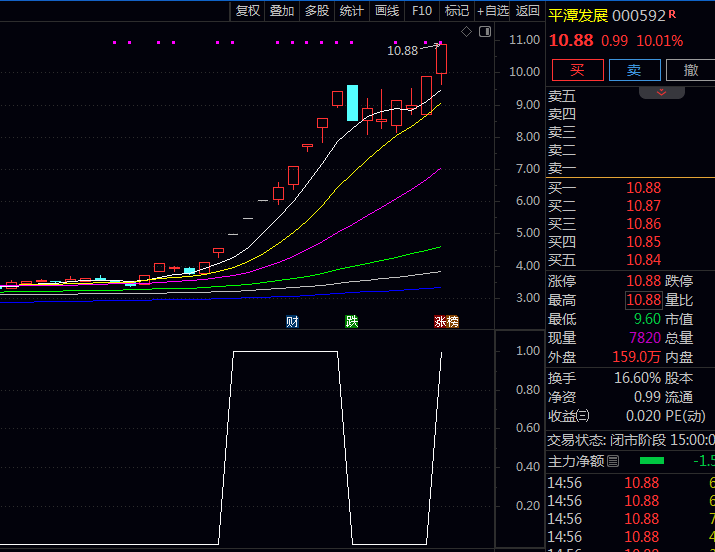Open the list icon next to 主力净额
This screenshot has width=715, height=552.
[x=614, y=461]
